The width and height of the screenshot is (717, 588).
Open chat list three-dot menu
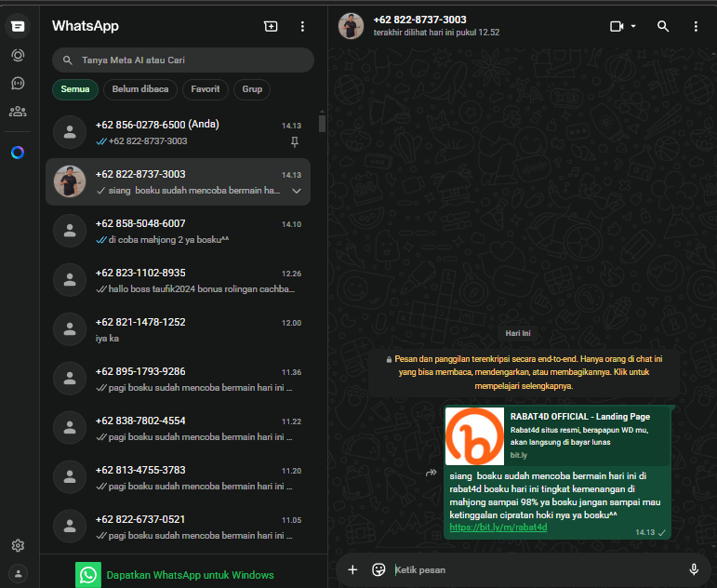302,27
